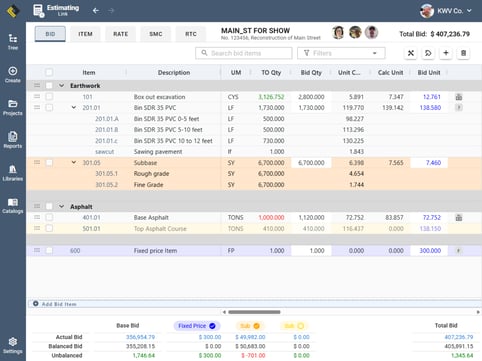Open the Filters dropdown
This screenshot has width=482, height=361.
[x=341, y=53]
